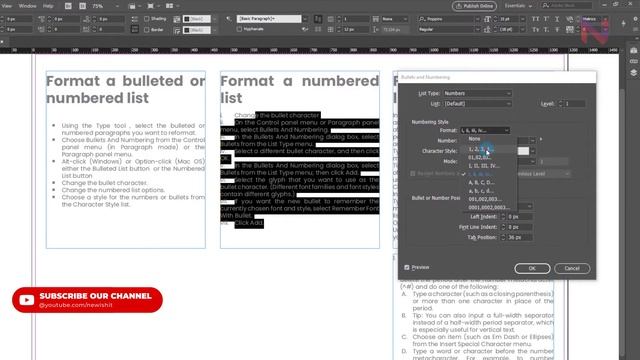640x360 pixels.
Task: Step the Left Indent value arrows
Action: click(503, 217)
